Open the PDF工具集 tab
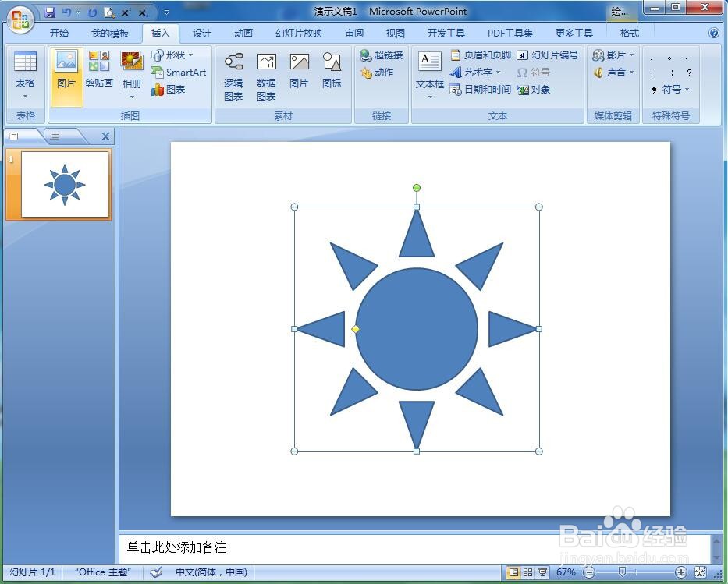This screenshot has height=584, width=728. 510,33
